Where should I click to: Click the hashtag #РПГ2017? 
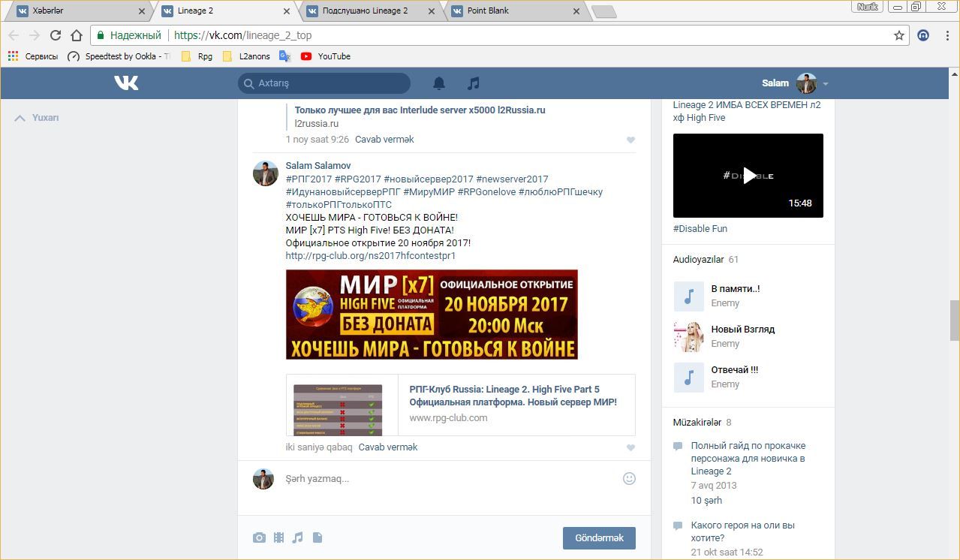coord(308,179)
